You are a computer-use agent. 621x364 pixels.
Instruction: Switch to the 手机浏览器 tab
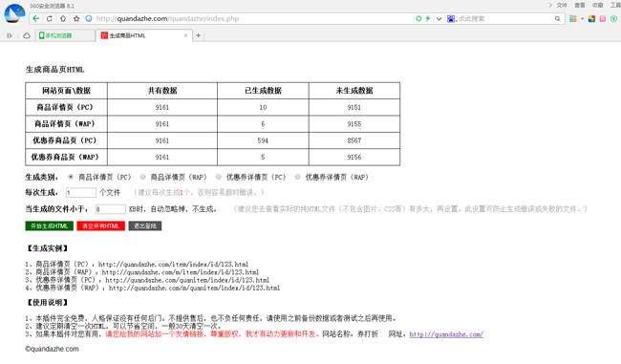[65, 35]
